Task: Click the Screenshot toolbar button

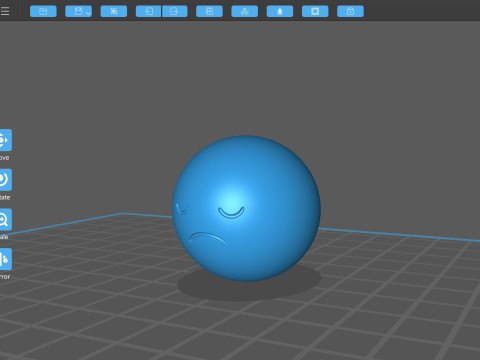Action: click(114, 11)
